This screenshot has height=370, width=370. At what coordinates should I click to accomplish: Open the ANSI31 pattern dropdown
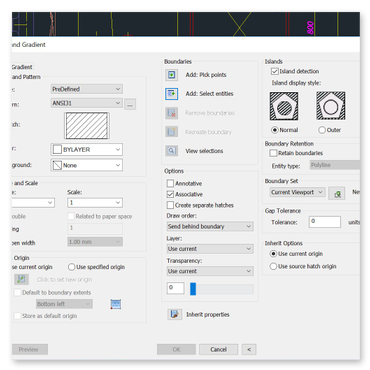[x=86, y=103]
